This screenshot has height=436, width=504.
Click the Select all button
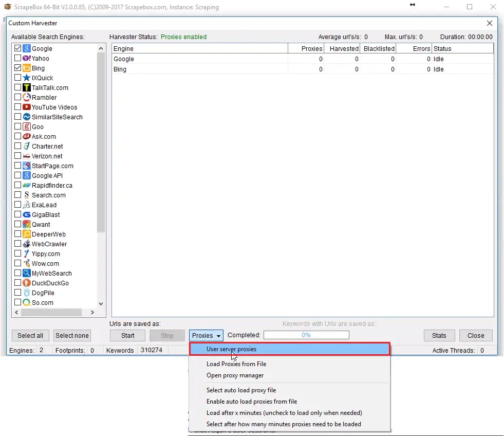30,336
